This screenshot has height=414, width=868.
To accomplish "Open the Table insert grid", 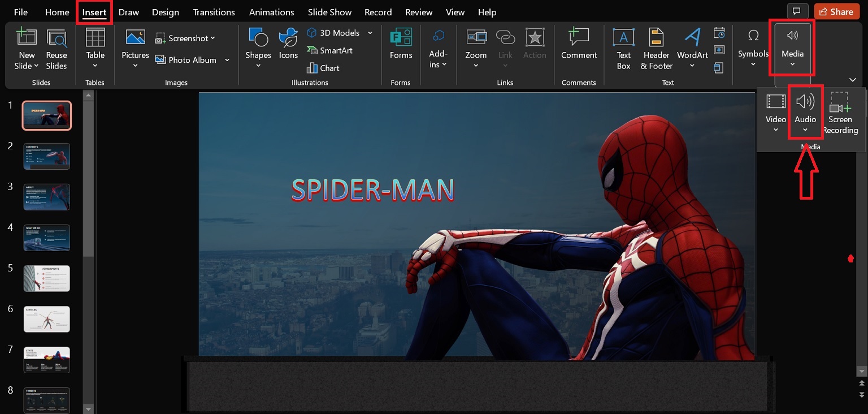I will [95, 49].
